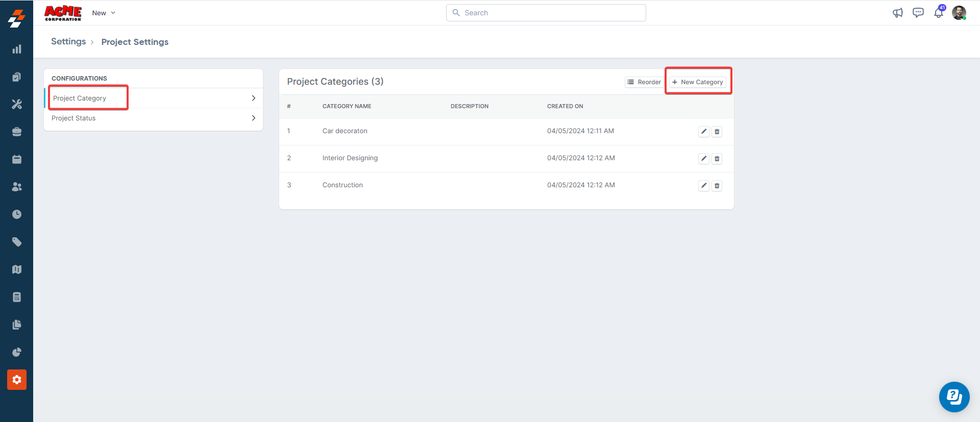Select Project Category configuration item
Viewport: 980px width, 422px height.
pyautogui.click(x=80, y=98)
